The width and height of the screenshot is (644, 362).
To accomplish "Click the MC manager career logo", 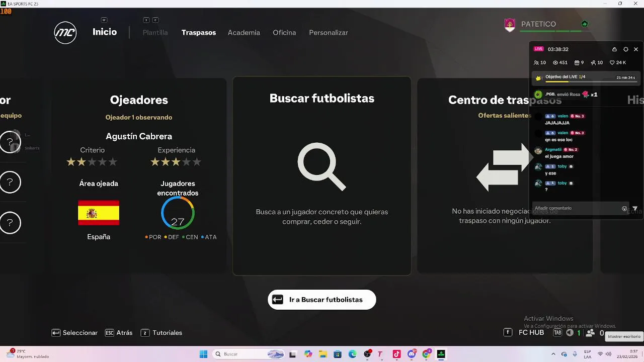I will point(65,33).
